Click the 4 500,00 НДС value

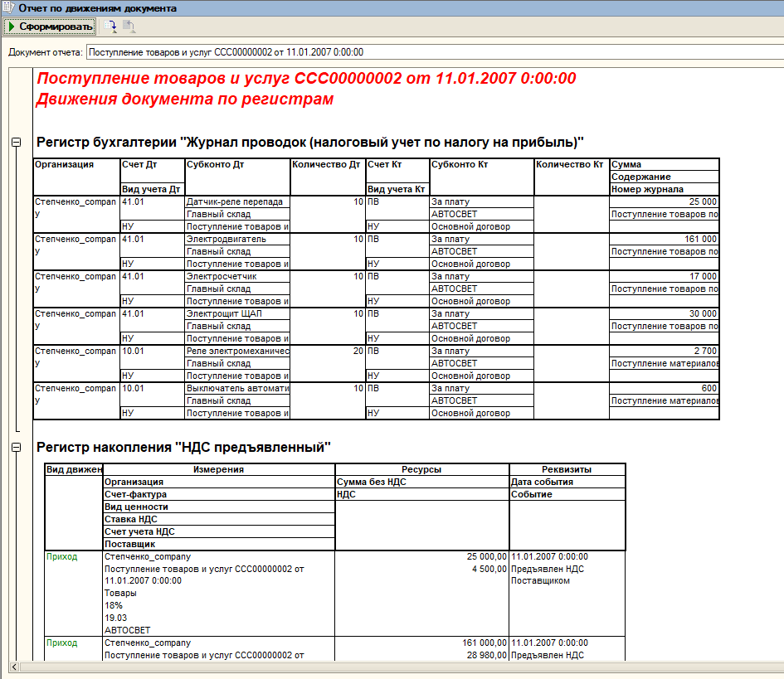(x=489, y=569)
